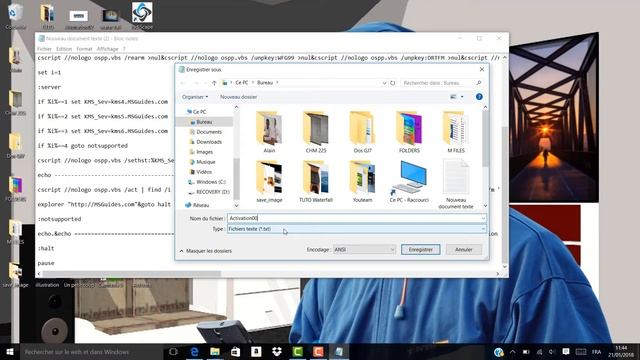
Task: Open File Explorer from the taskbar
Action: click(215, 352)
